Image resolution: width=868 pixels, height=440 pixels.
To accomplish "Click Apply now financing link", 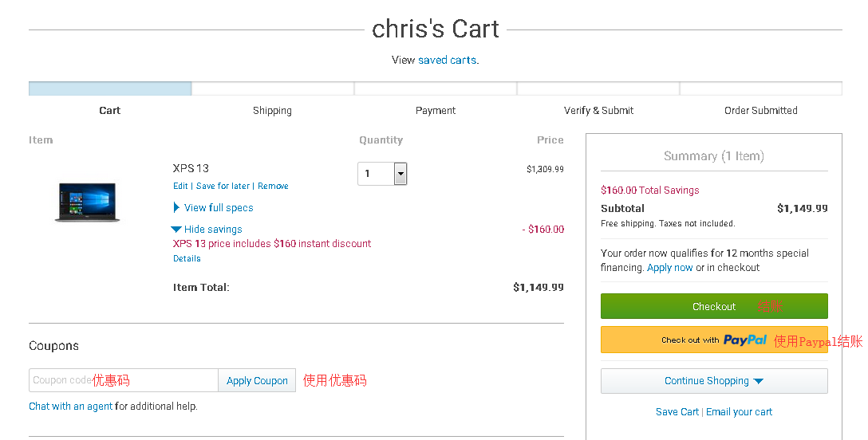I will [669, 268].
